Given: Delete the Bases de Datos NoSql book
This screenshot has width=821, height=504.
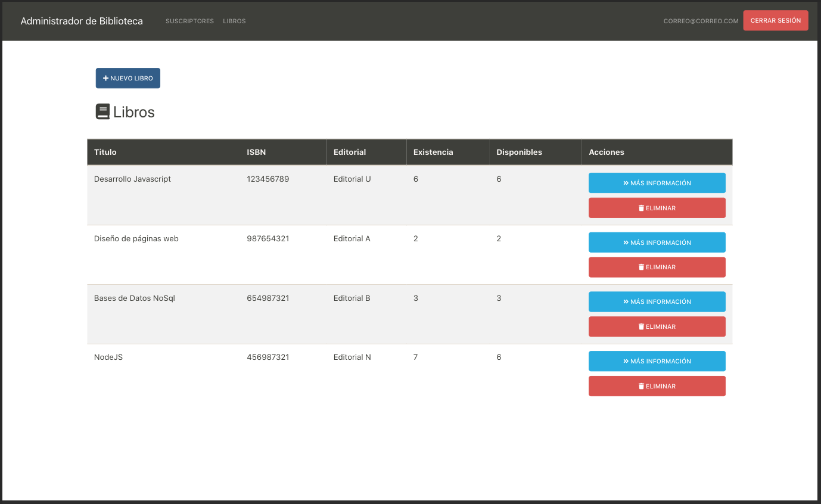Looking at the screenshot, I should click(x=657, y=326).
